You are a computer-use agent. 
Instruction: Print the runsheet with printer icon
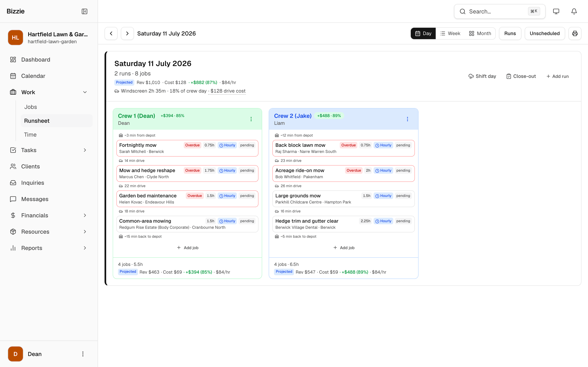575,33
